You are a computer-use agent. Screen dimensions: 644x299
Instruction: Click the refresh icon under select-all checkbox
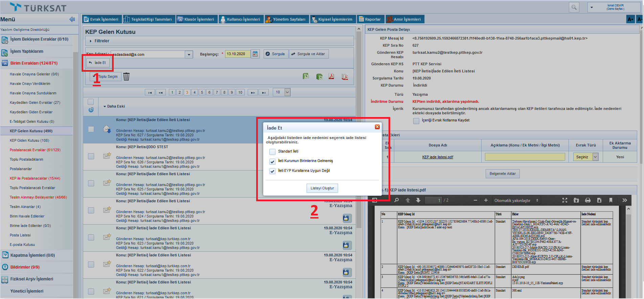click(91, 110)
